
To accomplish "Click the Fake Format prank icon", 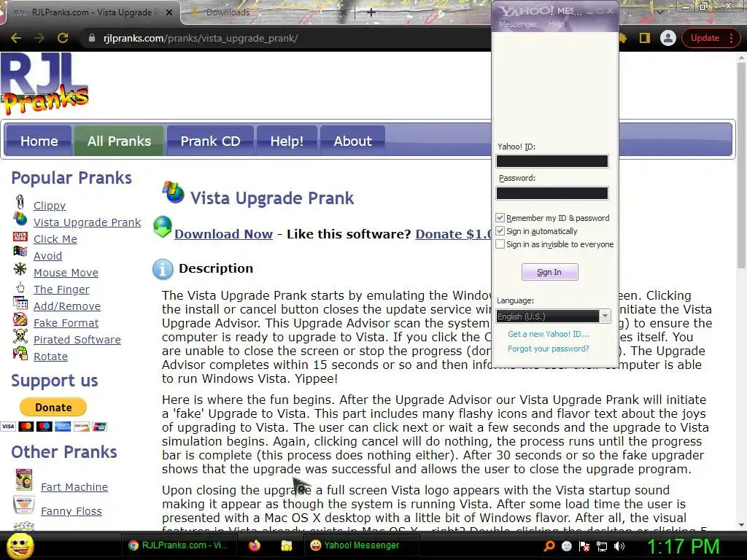I will point(20,319).
